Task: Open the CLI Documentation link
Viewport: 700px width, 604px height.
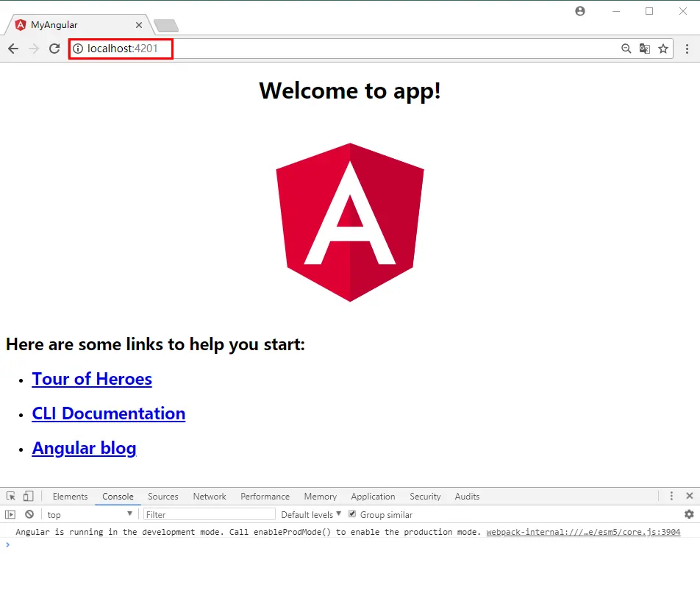Action: click(x=109, y=413)
